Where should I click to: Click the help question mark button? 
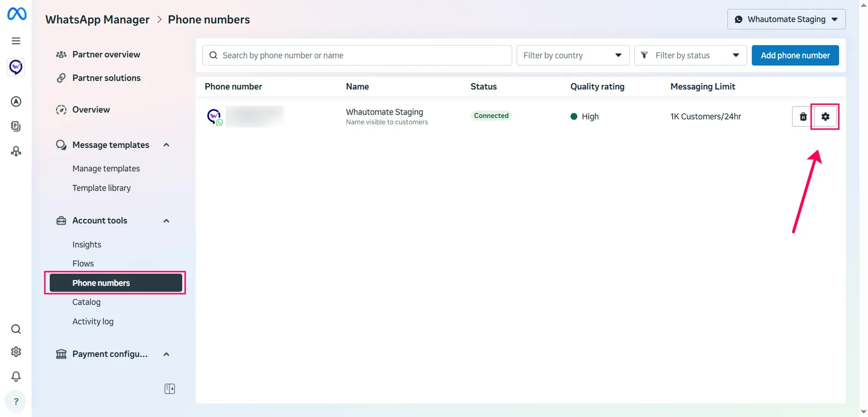click(x=16, y=402)
